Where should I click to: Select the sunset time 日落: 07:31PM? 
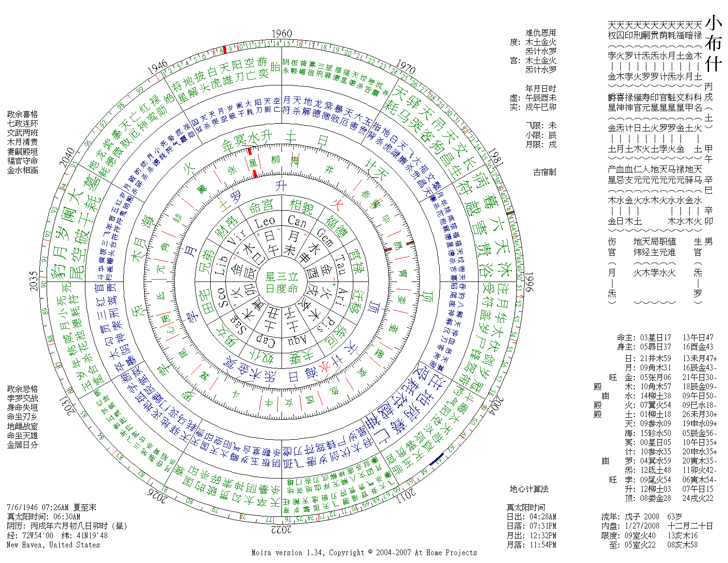(531, 526)
